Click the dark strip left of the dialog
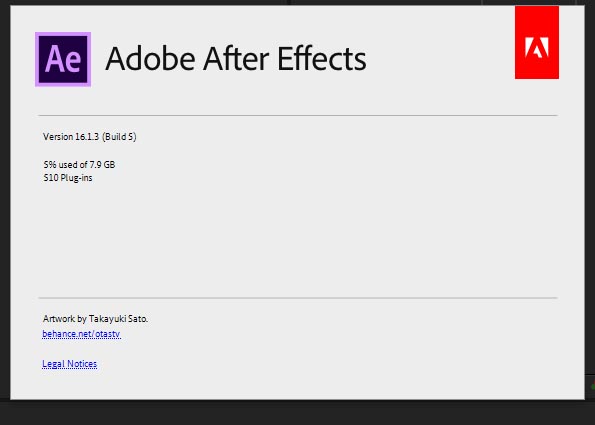The image size is (595, 425). click(5, 201)
